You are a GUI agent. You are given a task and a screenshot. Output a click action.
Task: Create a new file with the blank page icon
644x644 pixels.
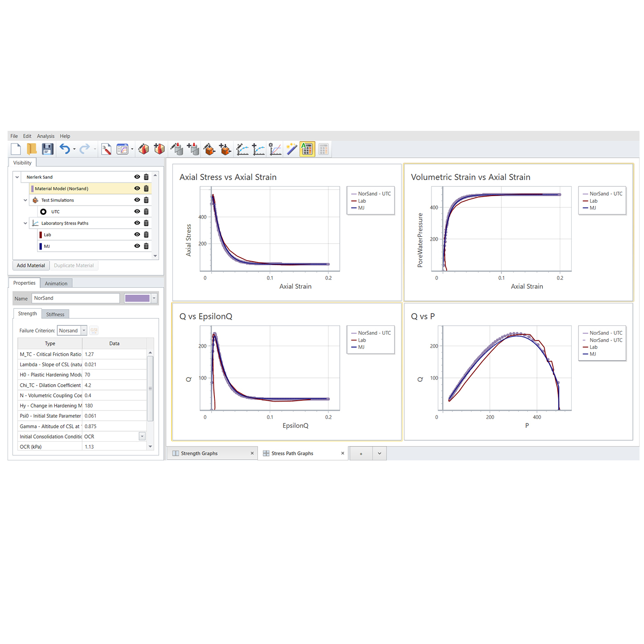[x=16, y=149]
